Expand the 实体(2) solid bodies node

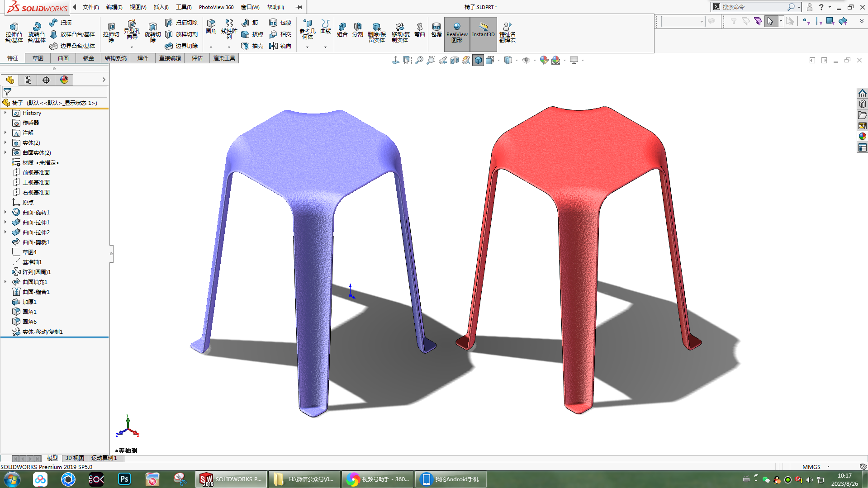point(5,143)
